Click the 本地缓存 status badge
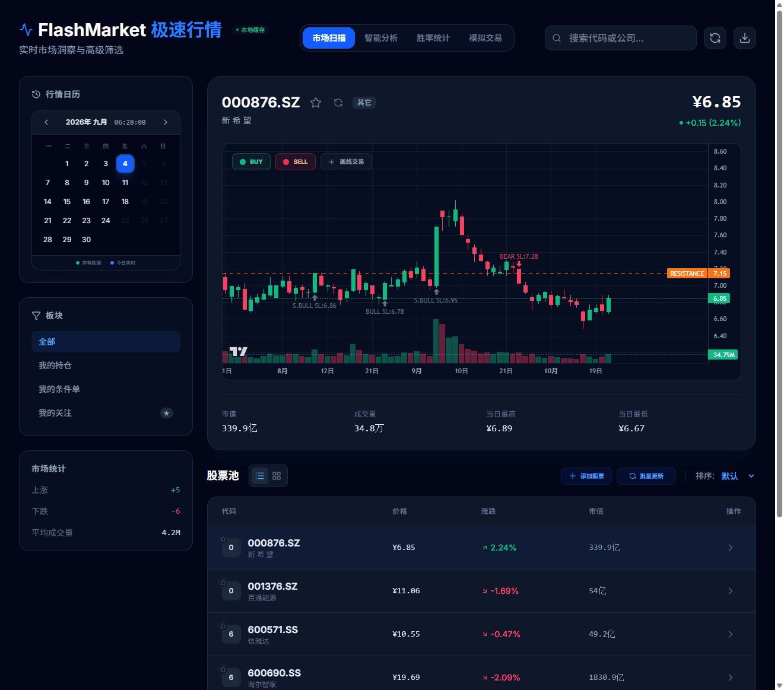Screen dimensions: 784x690 250,30
